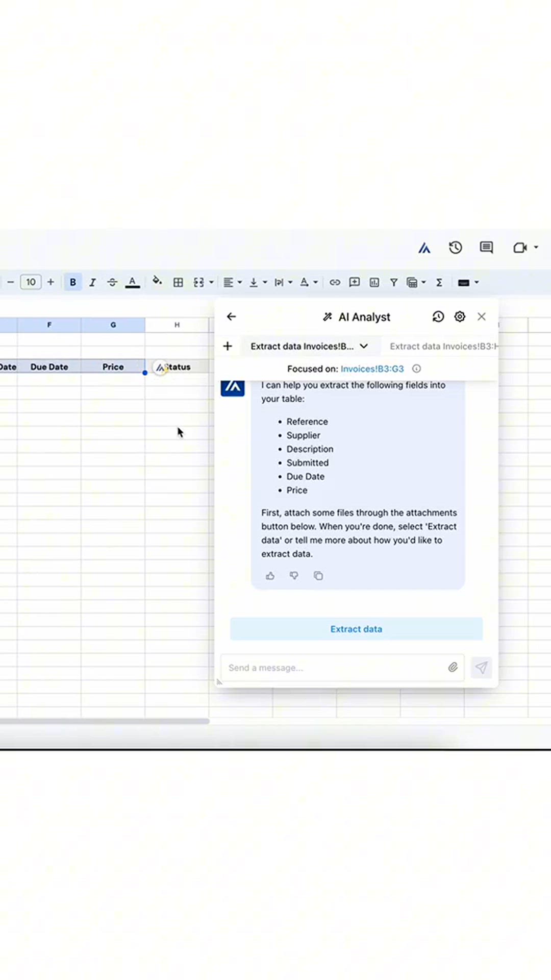Click the filter funnel icon

tap(394, 282)
